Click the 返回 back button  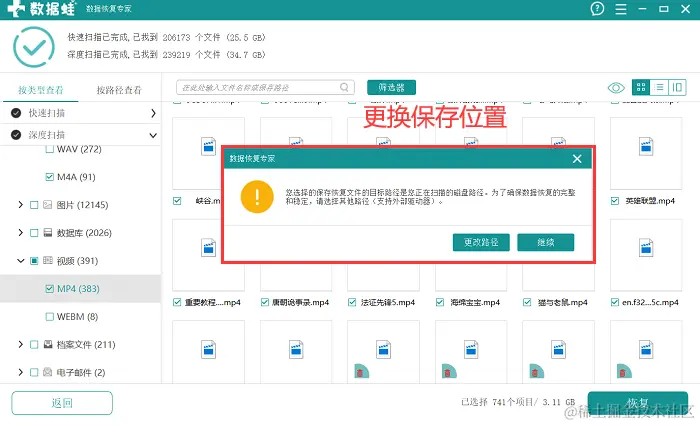(x=62, y=403)
